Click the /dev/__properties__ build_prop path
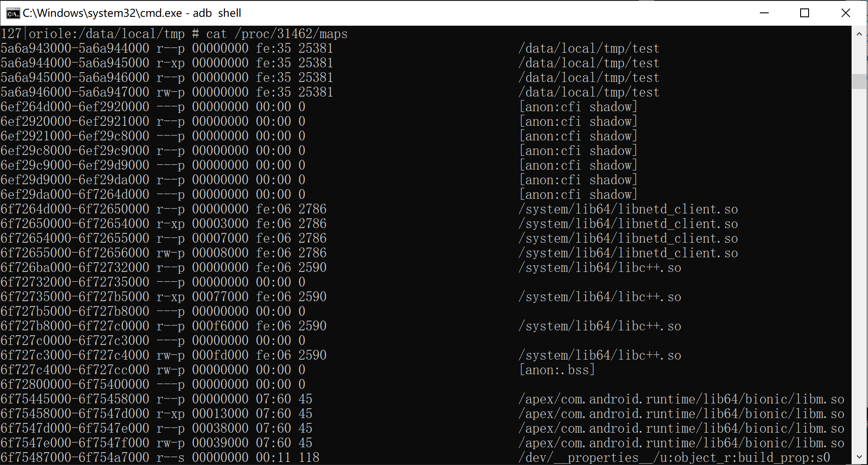The height and width of the screenshot is (465, 868). click(x=674, y=458)
